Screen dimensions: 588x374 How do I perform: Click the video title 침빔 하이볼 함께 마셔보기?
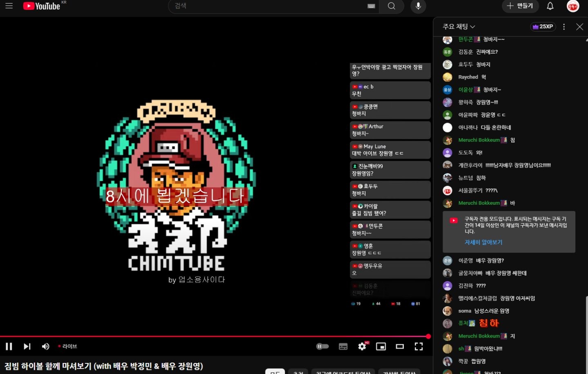click(104, 366)
